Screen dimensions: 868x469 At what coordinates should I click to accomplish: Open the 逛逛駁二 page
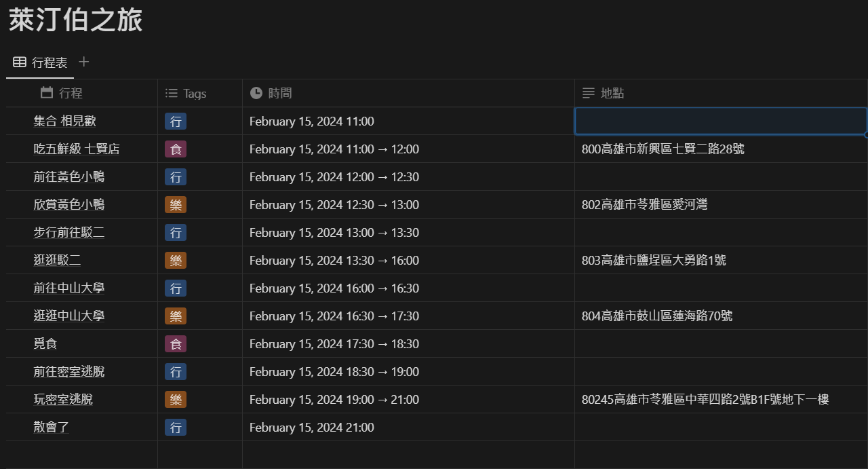pyautogui.click(x=57, y=261)
